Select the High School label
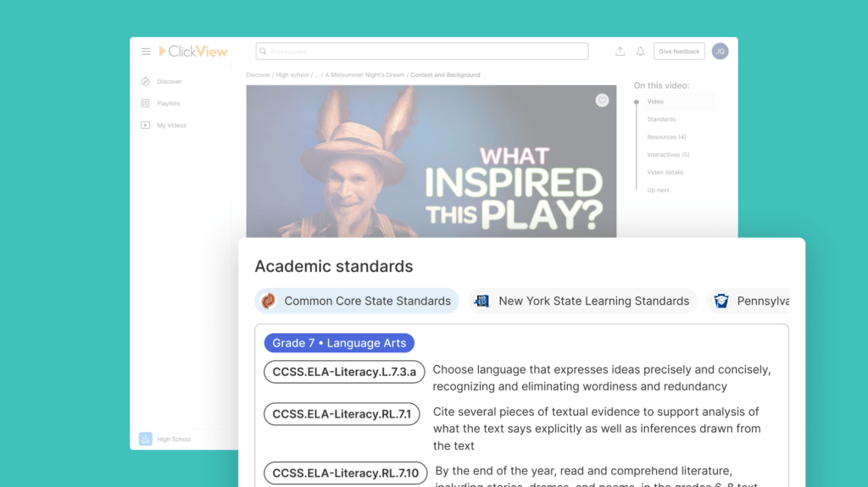Viewport: 868px width, 487px height. tap(174, 440)
